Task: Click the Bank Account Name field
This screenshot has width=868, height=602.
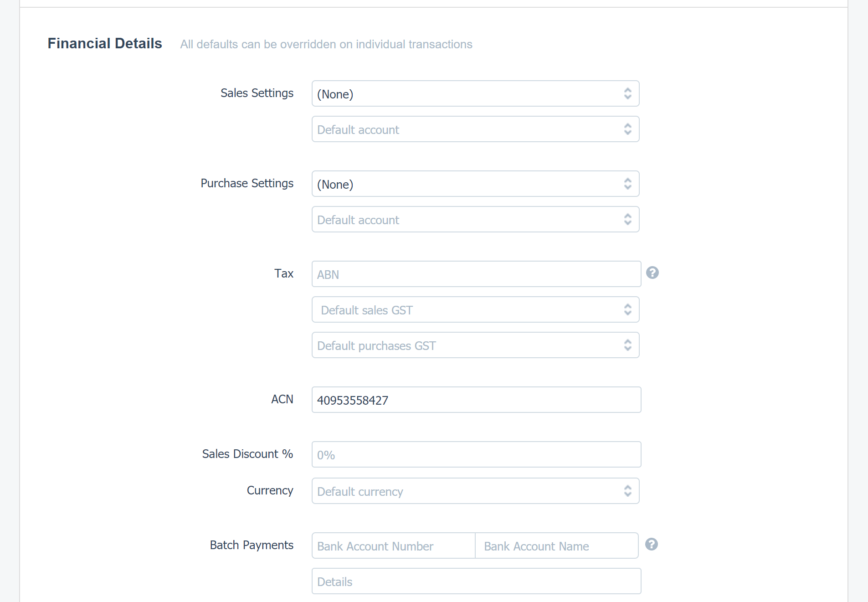Action: click(556, 545)
